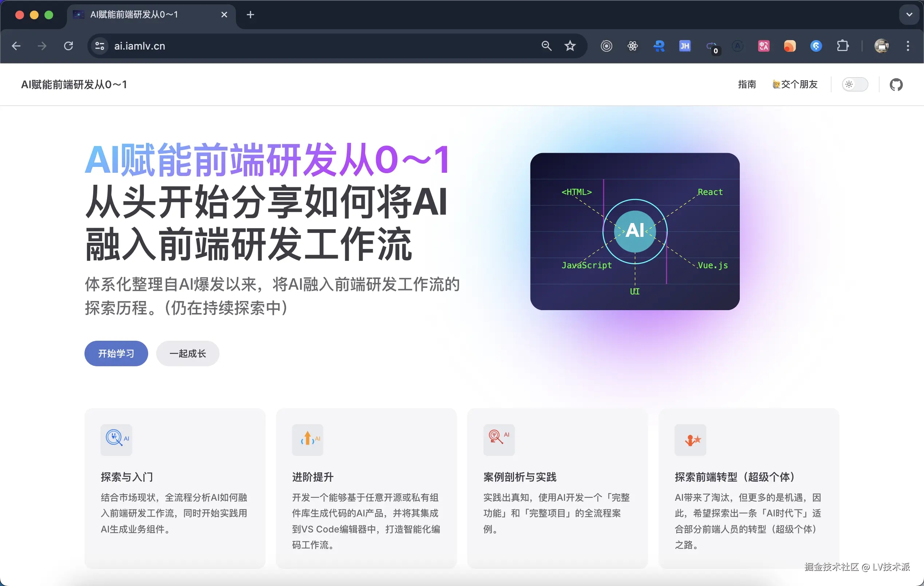Open the user profile avatar menu
The height and width of the screenshot is (586, 924).
[881, 46]
